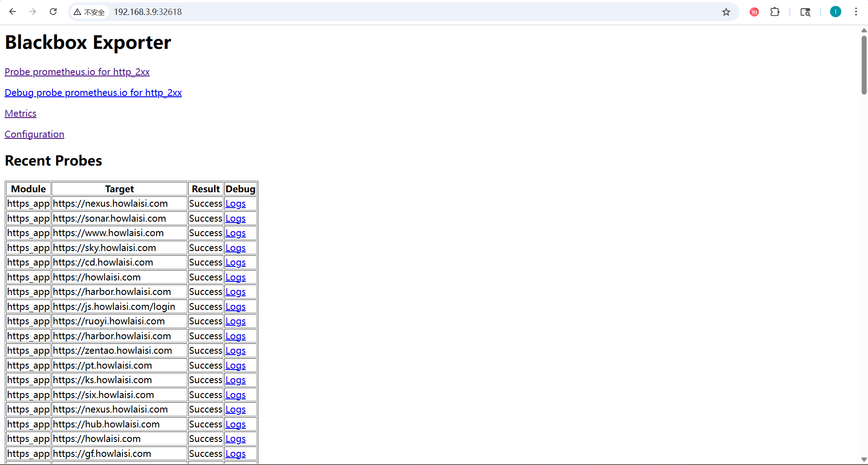This screenshot has height=465, width=868.
Task: Open Chrome's three-dot menu
Action: (856, 12)
